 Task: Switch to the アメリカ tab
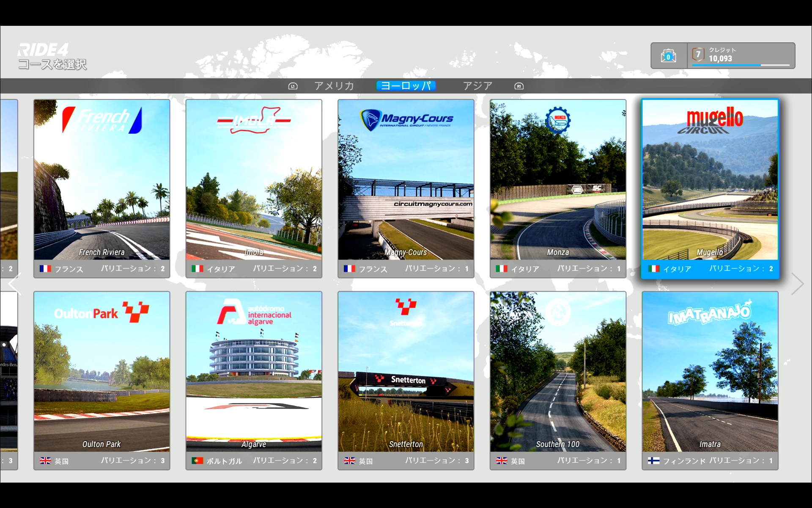point(334,86)
